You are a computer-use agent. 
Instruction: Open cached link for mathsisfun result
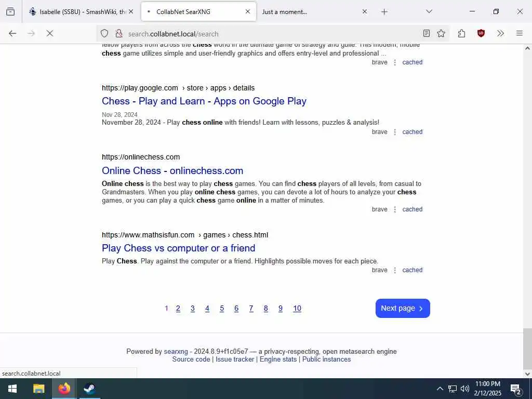tap(412, 270)
